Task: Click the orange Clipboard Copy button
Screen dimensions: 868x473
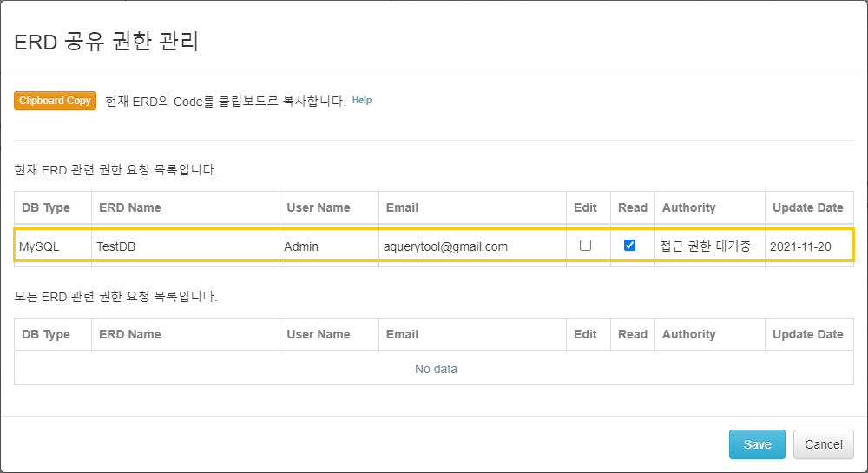Action: coord(55,101)
